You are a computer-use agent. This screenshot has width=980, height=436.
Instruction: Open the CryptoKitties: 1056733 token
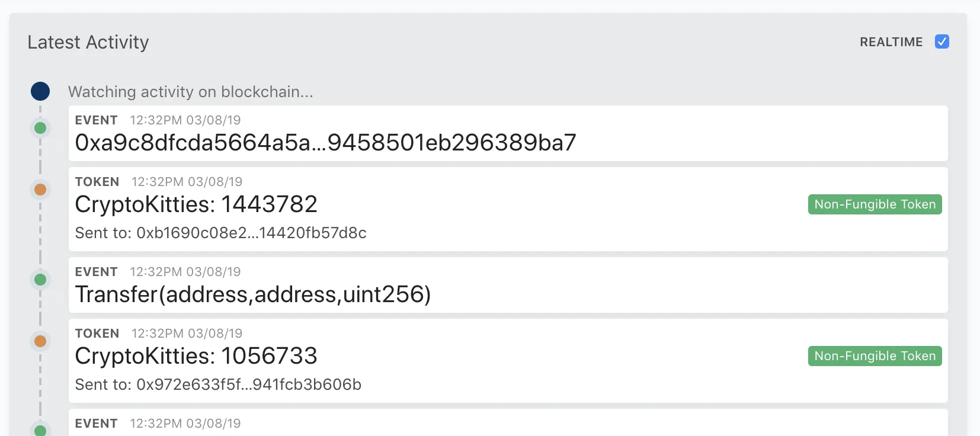(x=196, y=356)
